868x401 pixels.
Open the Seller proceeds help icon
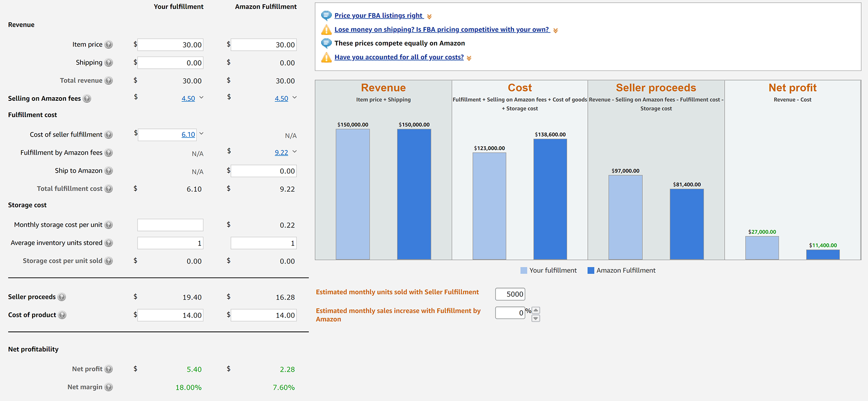pos(62,297)
